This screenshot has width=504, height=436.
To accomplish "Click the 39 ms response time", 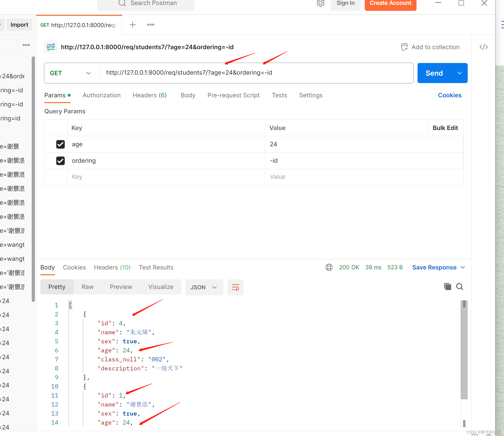I will (x=373, y=267).
